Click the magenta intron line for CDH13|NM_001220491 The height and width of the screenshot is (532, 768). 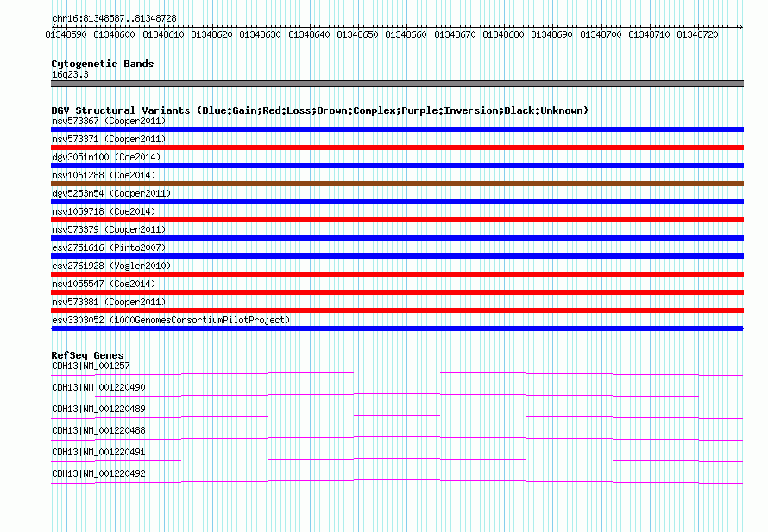[x=397, y=460]
